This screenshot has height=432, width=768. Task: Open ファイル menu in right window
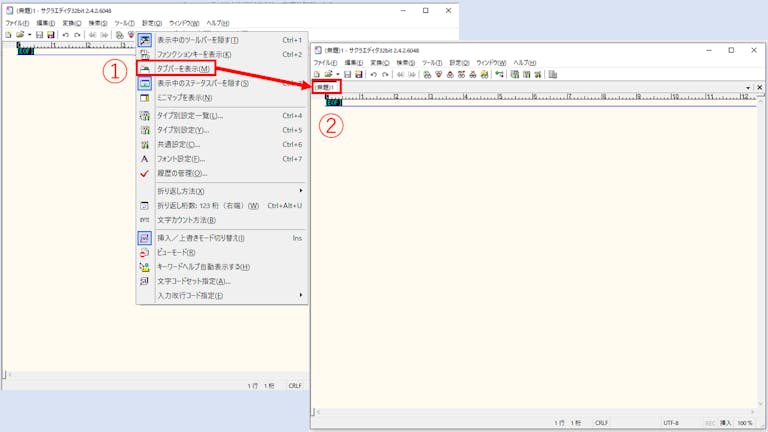tap(325, 63)
